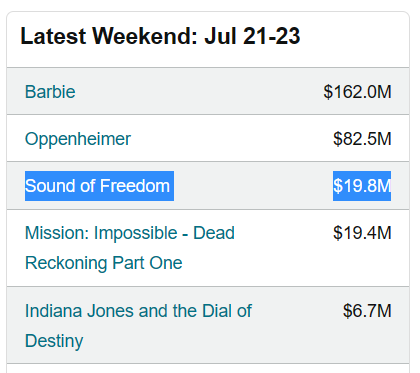420x373 pixels.
Task: Click blank space between Barbie and $162.0M
Action: pos(199,92)
